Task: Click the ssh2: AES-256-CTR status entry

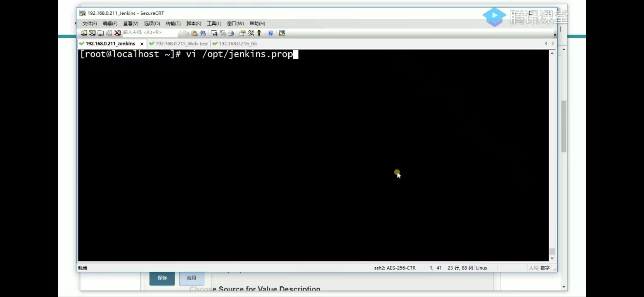Action: [395, 268]
